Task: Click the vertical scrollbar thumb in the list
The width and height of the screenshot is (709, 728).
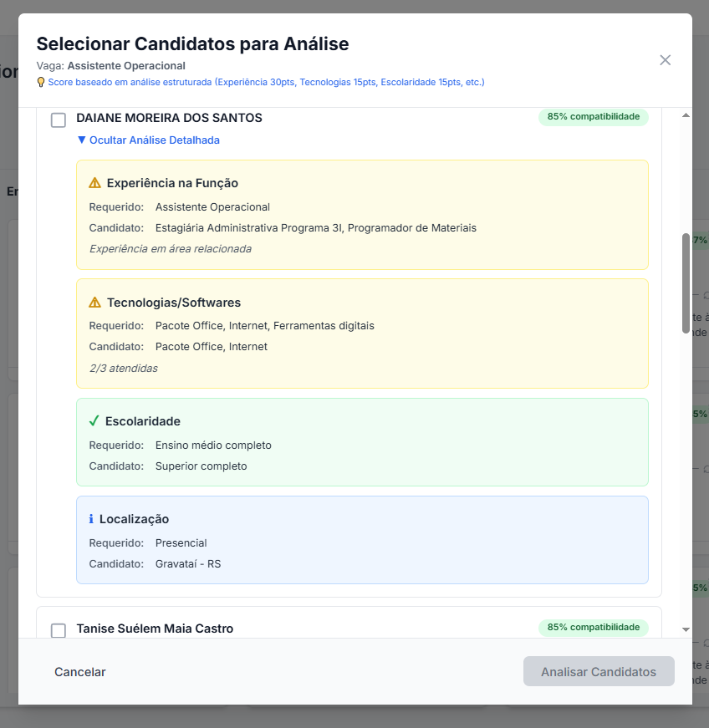Action: point(686,283)
